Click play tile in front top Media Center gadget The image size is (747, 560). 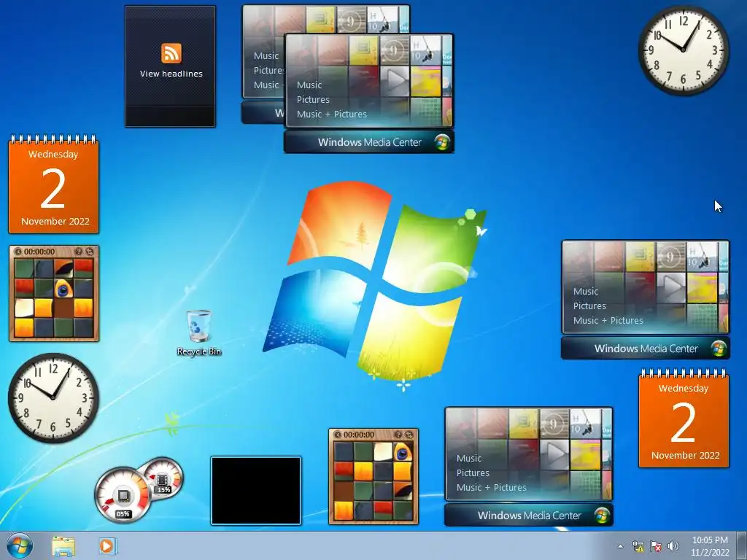click(x=394, y=82)
